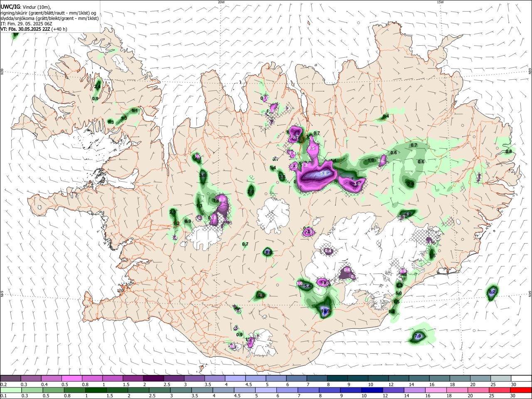Viewport: 532px width, 399px height.
Task: Click the 4.2 precipitation value on map
Action: 408,214
